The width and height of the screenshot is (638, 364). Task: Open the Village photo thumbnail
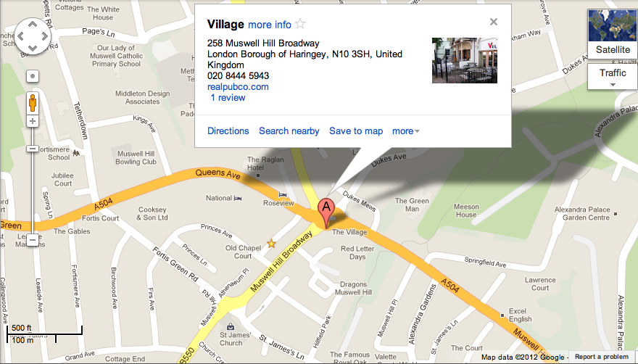[x=465, y=61]
